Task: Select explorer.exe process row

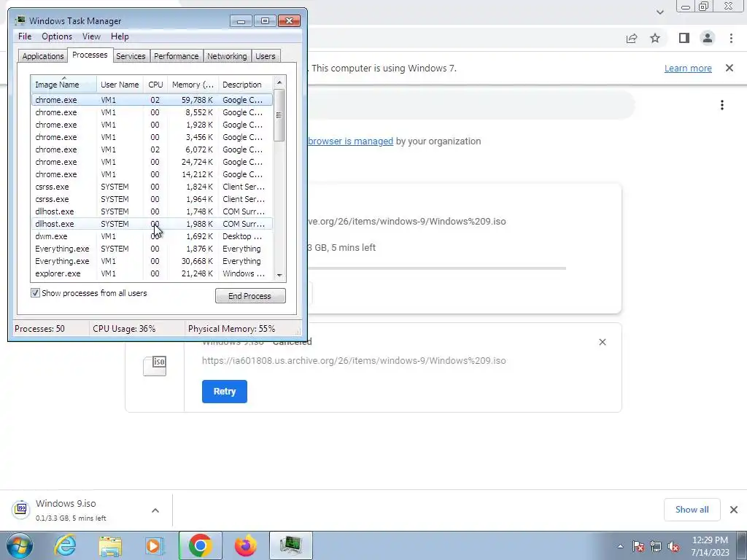Action: click(x=152, y=273)
